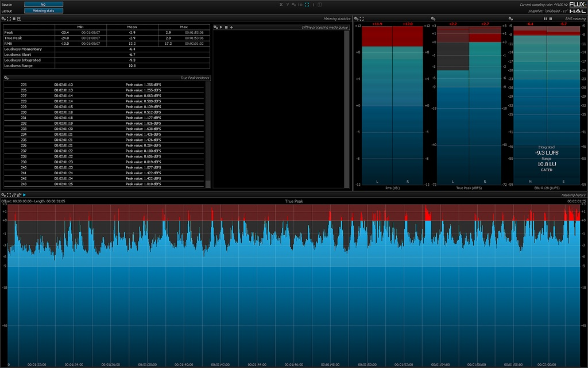Open True Peak meter settings gears
The width and height of the screenshot is (588, 368).
433,18
